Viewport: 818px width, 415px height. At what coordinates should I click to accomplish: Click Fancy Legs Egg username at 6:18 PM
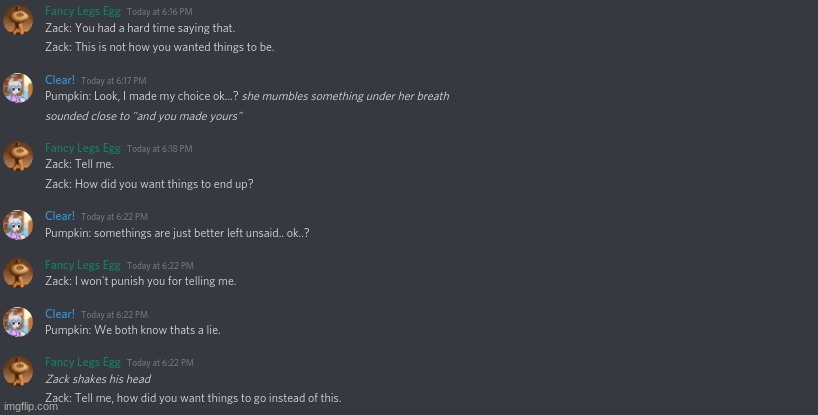(x=83, y=148)
